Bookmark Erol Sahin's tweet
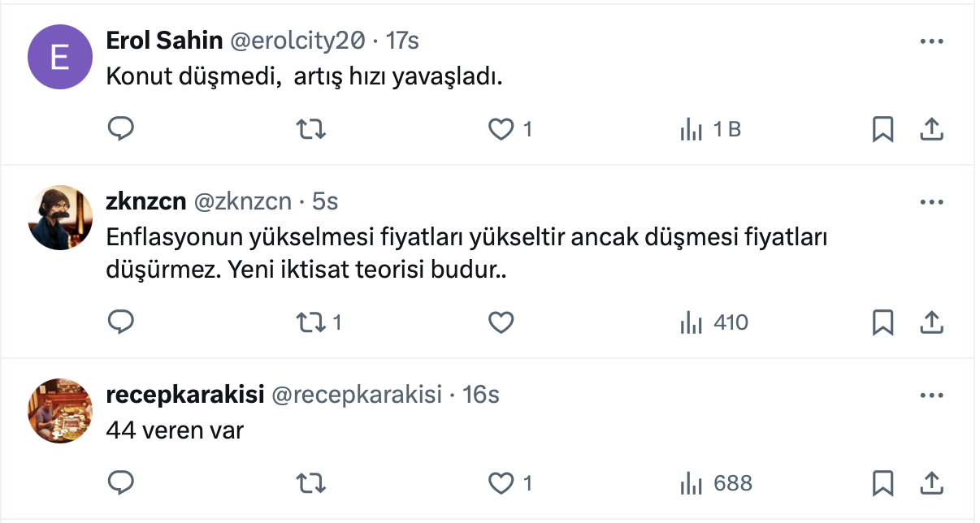980x523 pixels. 882,129
